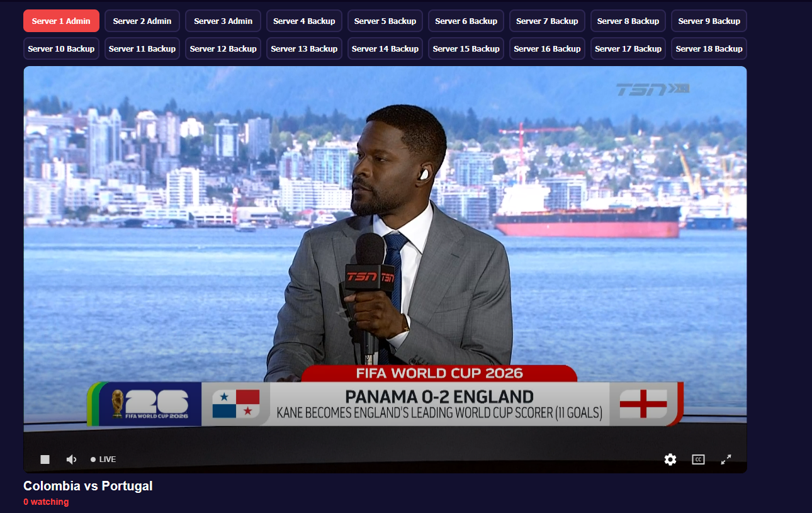
Task: Select the Server 5 Backup stream
Action: [x=385, y=21]
